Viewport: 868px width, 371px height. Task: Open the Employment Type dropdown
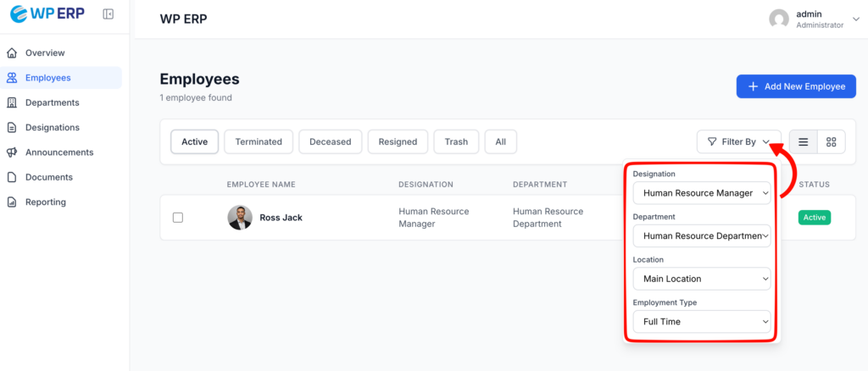click(x=701, y=322)
